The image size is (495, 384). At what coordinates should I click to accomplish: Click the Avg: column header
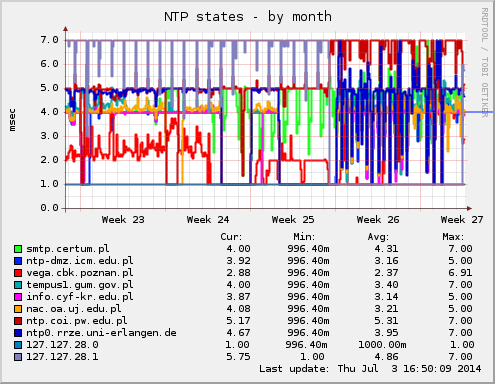(x=378, y=237)
